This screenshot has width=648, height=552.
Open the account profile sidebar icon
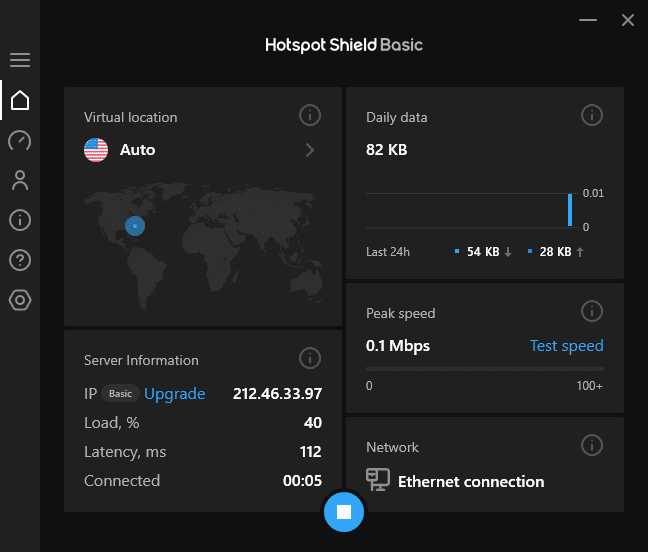(20, 180)
